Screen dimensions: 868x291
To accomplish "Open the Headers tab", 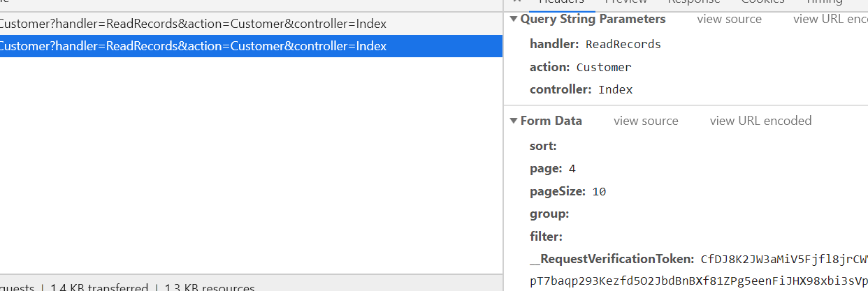I will (561, 3).
